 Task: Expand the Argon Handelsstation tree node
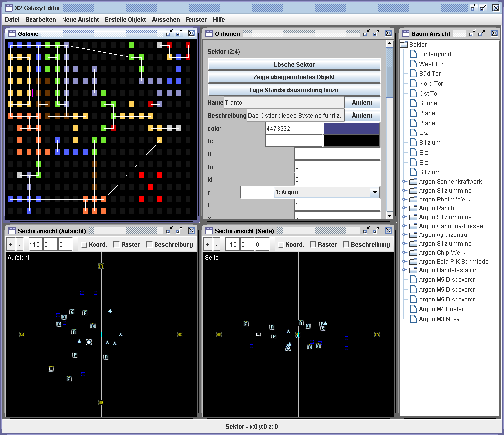(404, 270)
